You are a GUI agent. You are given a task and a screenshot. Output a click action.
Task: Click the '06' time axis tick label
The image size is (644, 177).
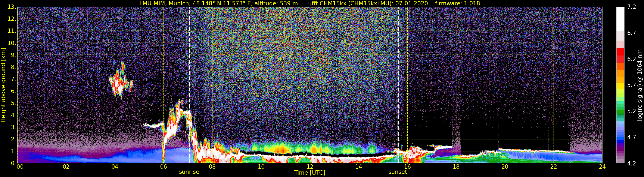click(x=164, y=167)
